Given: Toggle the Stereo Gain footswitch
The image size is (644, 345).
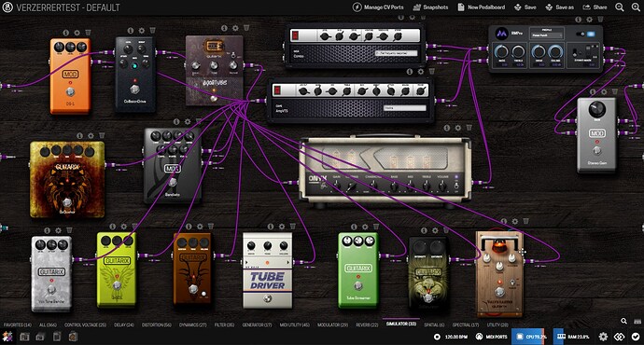Looking at the screenshot, I should 596,150.
